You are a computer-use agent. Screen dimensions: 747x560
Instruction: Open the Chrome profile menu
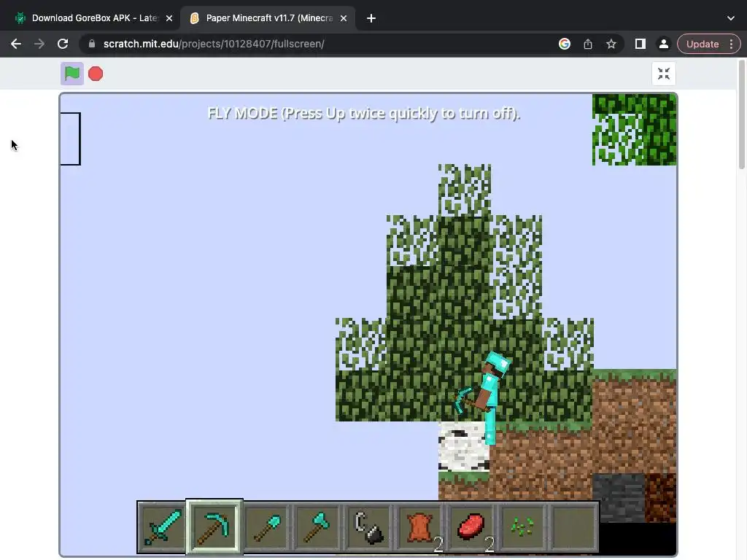pyautogui.click(x=664, y=44)
